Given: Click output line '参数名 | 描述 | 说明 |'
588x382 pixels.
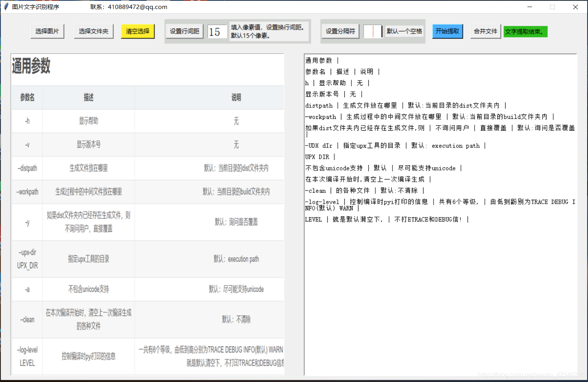Looking at the screenshot, I should pos(342,72).
